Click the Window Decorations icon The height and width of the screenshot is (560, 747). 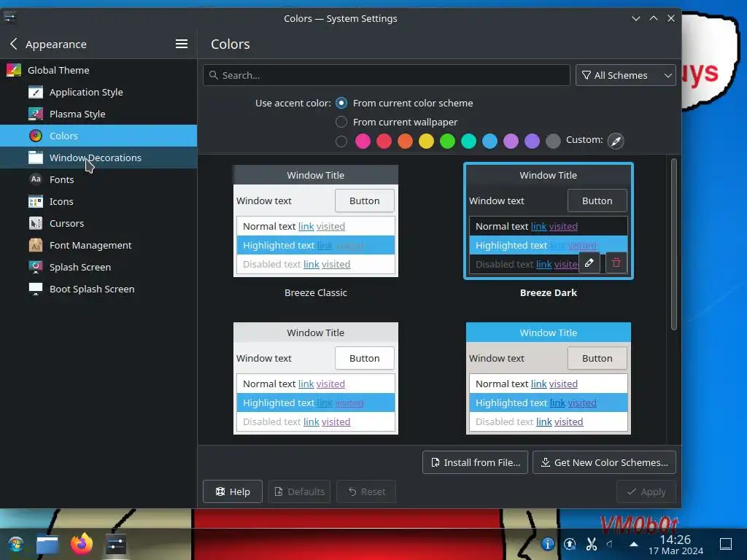(36, 157)
